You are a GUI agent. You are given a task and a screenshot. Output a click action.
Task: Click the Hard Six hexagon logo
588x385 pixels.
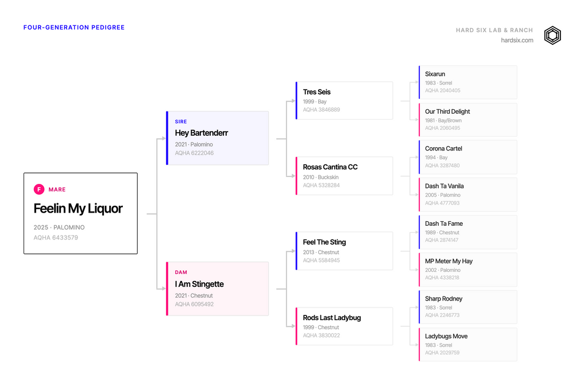(x=552, y=35)
